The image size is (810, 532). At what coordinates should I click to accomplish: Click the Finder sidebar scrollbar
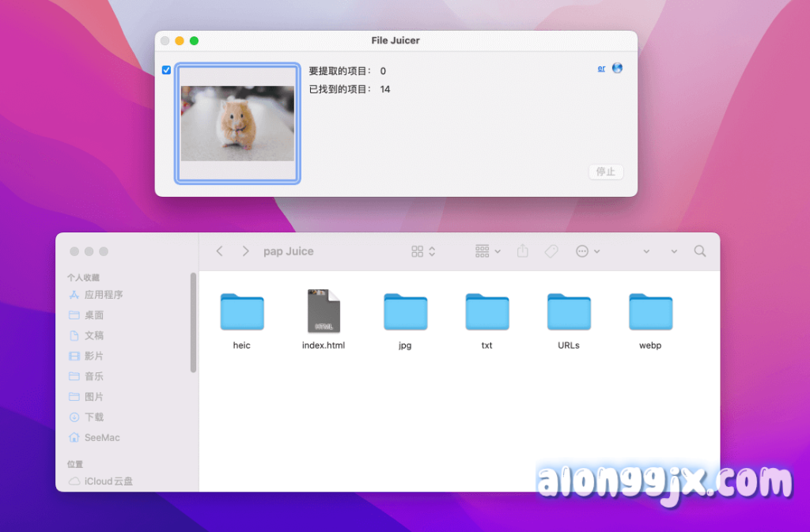coord(193,323)
